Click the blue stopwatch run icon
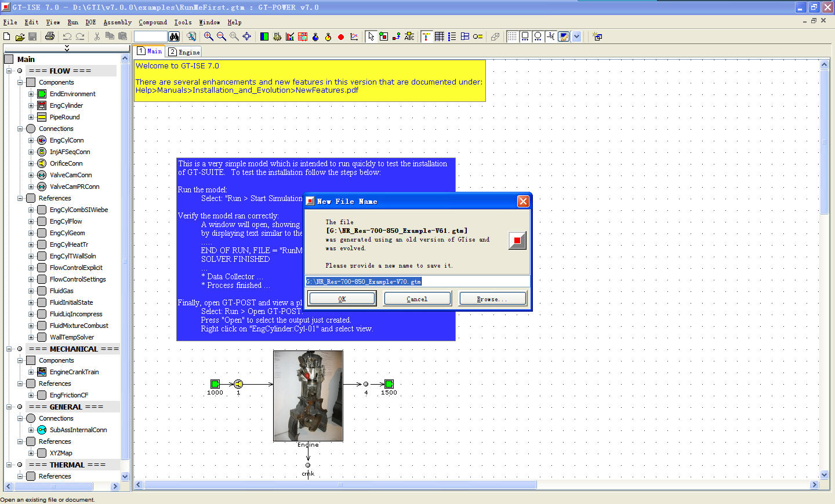This screenshot has height=504, width=835. [x=315, y=36]
